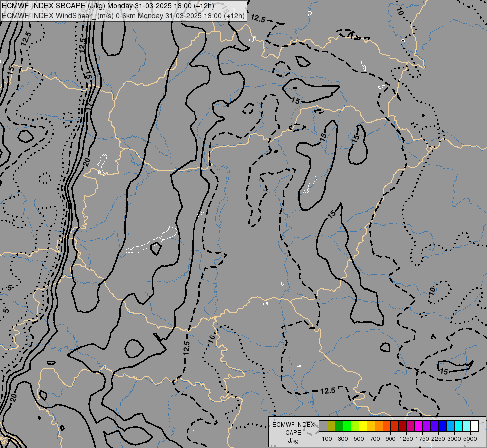Viewport: 487px width, 448px height.
Task: Click the 900 legend scale label
Action: pos(390,439)
